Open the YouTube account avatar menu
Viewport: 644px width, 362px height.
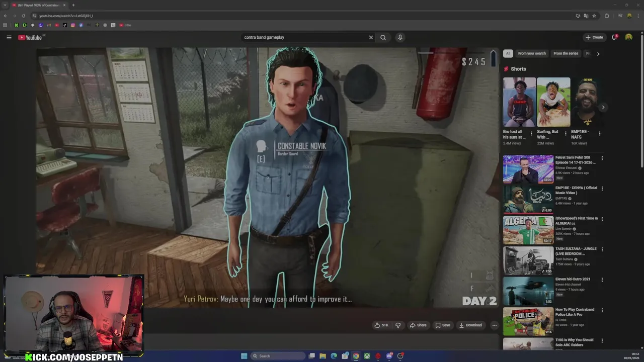(x=628, y=37)
